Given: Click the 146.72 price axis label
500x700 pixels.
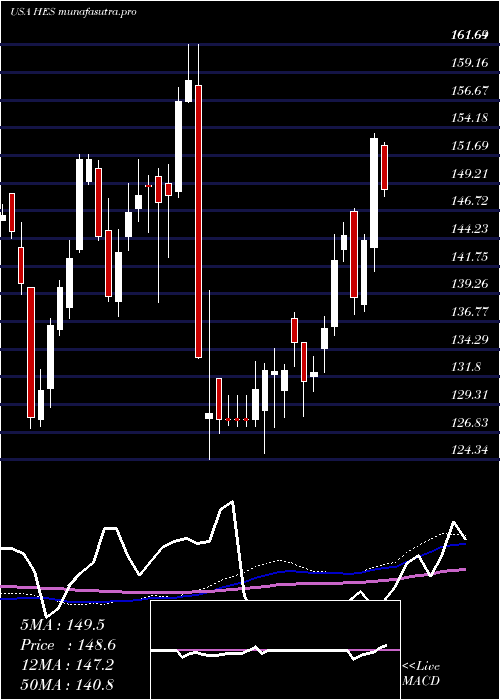Looking at the screenshot, I should (472, 201).
